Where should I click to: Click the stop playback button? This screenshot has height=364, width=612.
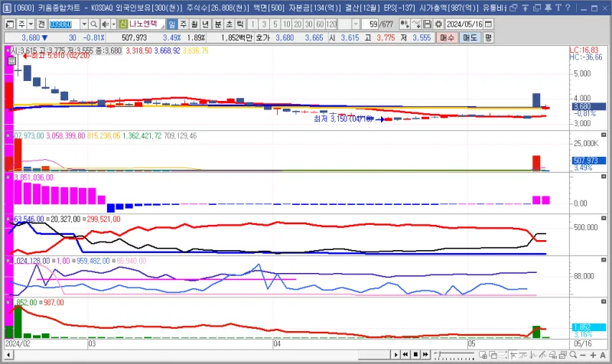tap(415, 355)
